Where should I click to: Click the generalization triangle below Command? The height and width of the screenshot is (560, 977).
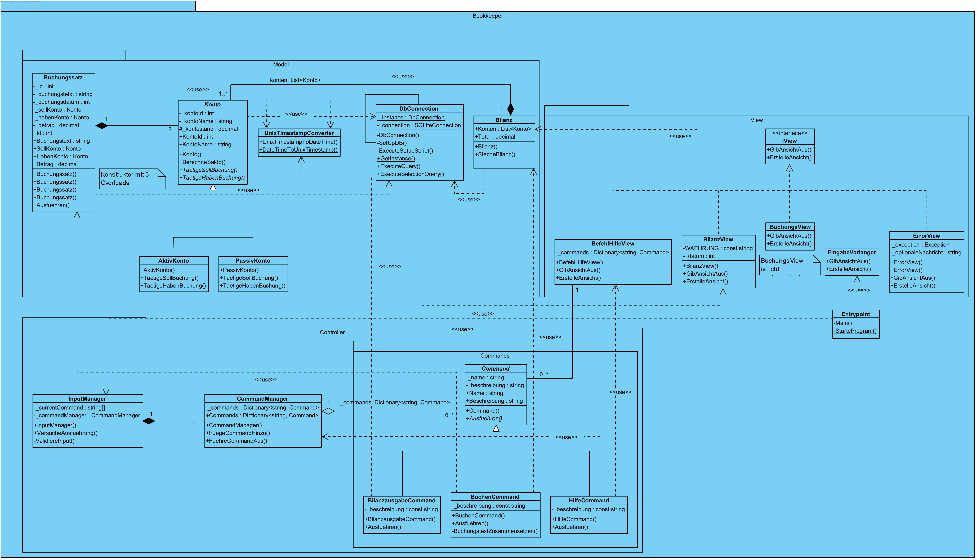496,429
